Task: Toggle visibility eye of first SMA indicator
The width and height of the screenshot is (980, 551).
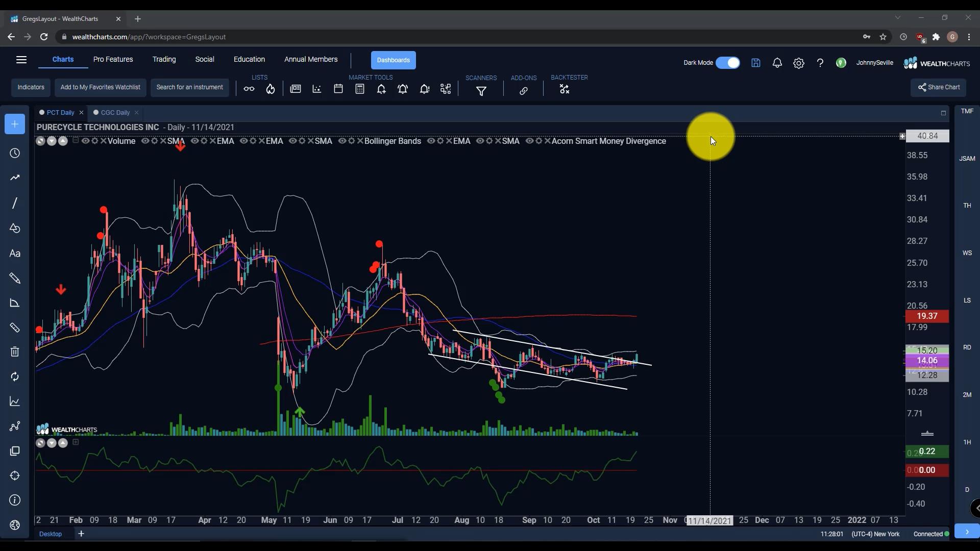Action: [145, 141]
